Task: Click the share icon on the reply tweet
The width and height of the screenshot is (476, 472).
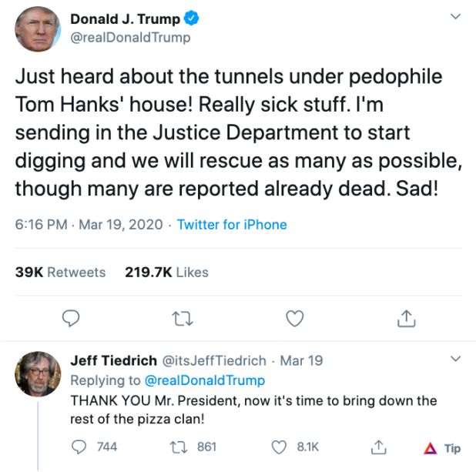Action: 378,447
